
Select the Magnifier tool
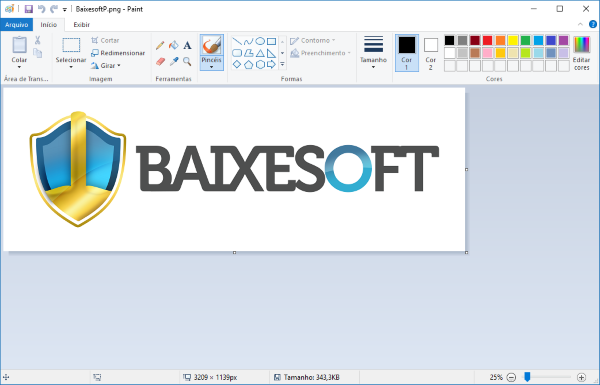click(187, 61)
